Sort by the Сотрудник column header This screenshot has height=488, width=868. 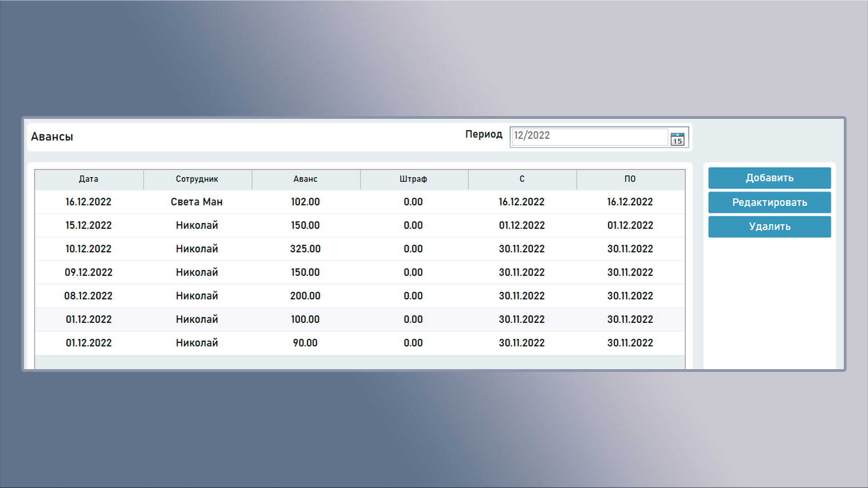tap(197, 179)
